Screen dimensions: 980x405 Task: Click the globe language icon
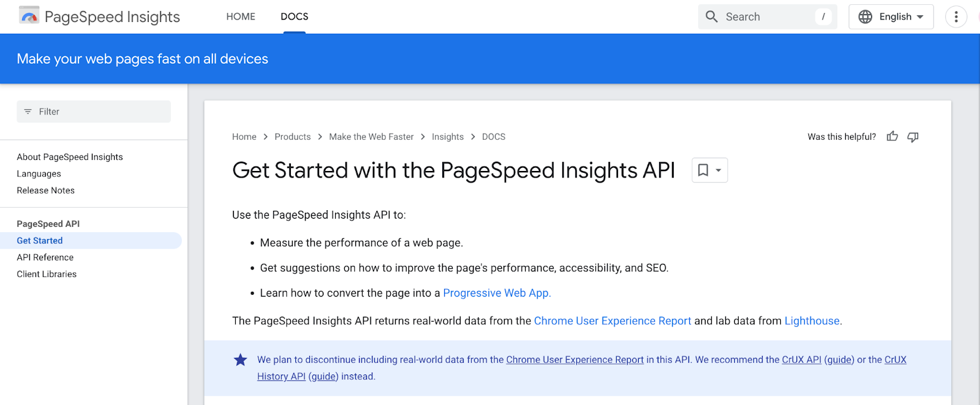[865, 17]
